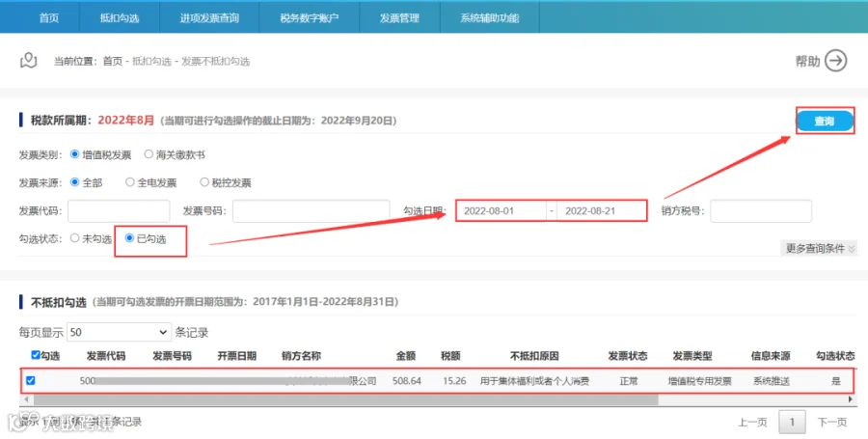This screenshot has width=868, height=439.
Task: Uncheck the 508.64 invoice row checkbox
Action: pyautogui.click(x=31, y=380)
